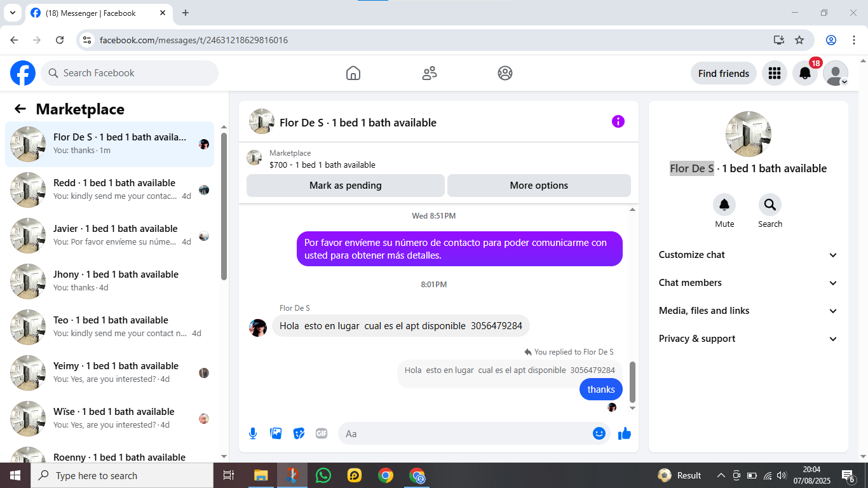Open Flor De S conversation in list
Viewport: 868px width, 488px height.
pyautogui.click(x=110, y=144)
